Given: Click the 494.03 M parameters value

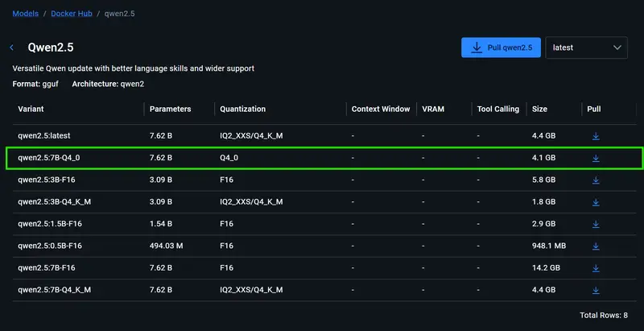Looking at the screenshot, I should [x=166, y=246].
